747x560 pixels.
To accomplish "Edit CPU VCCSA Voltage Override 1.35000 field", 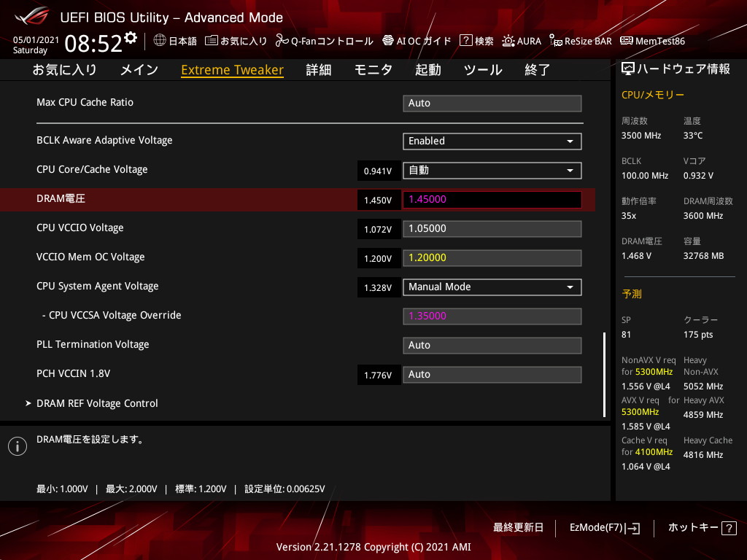I will point(492,316).
